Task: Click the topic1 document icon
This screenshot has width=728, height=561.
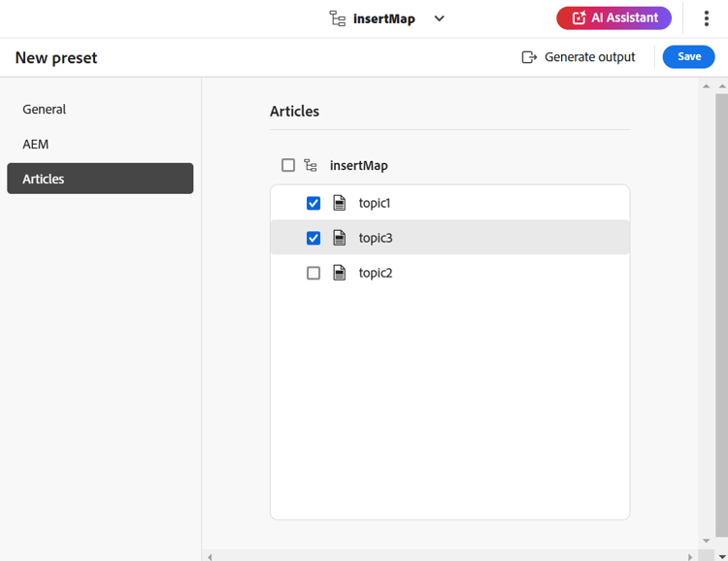Action: (x=340, y=203)
